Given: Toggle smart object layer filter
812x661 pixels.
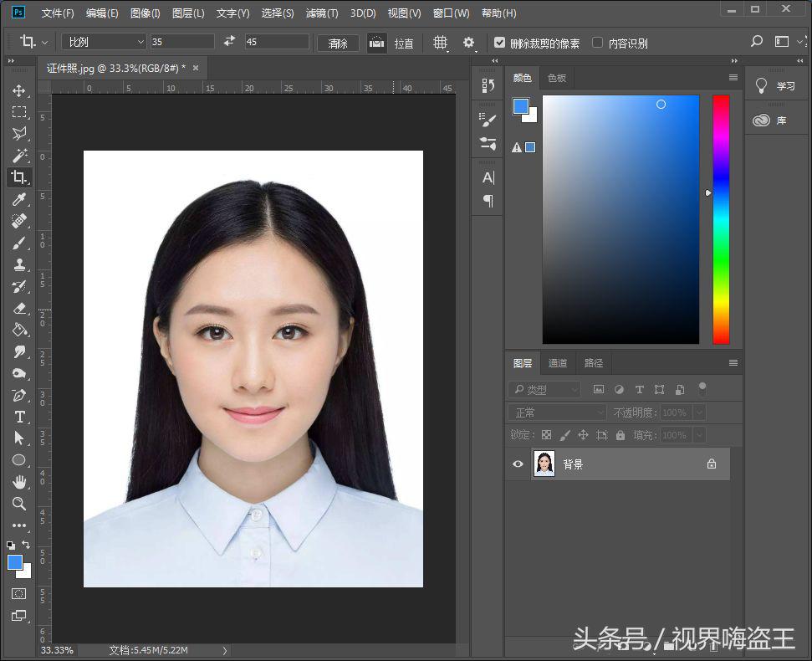Looking at the screenshot, I should [680, 389].
